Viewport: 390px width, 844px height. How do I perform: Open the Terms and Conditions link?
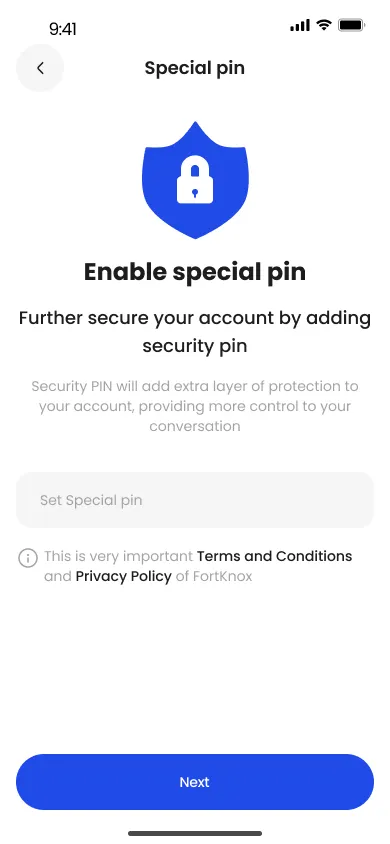(275, 556)
